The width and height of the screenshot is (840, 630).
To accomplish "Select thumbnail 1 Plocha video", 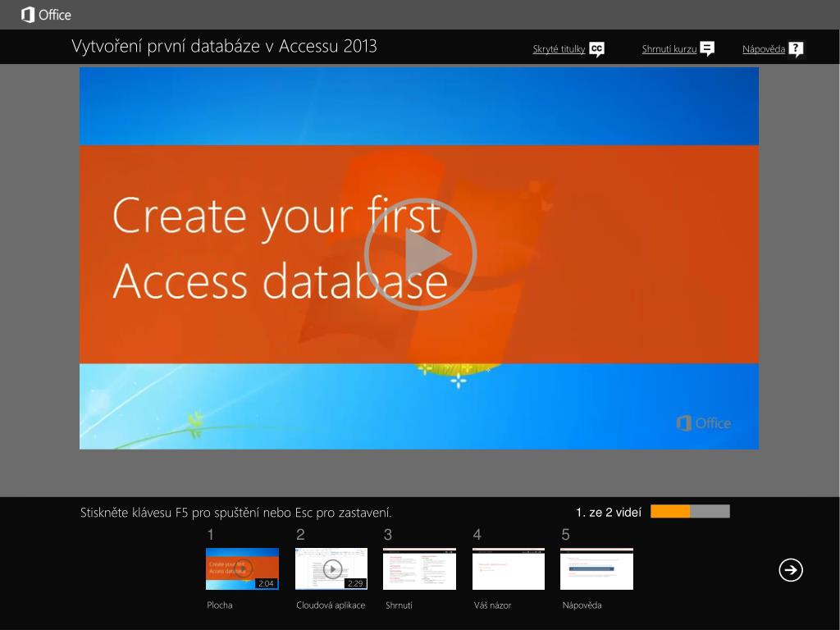I will pyautogui.click(x=242, y=568).
